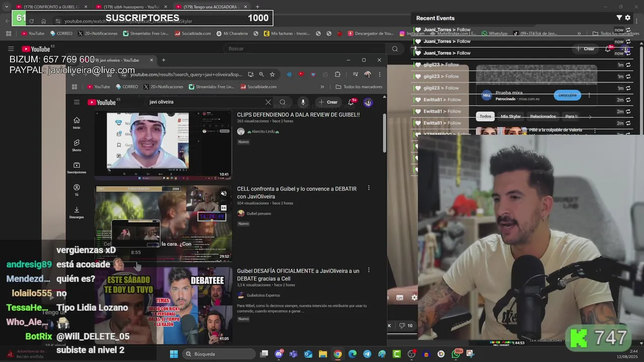
Task: Select the 'Relacionados' chip
Action: coord(543,116)
